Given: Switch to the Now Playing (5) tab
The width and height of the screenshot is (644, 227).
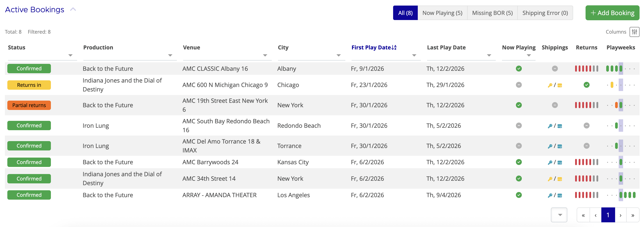Looking at the screenshot, I should [x=442, y=12].
